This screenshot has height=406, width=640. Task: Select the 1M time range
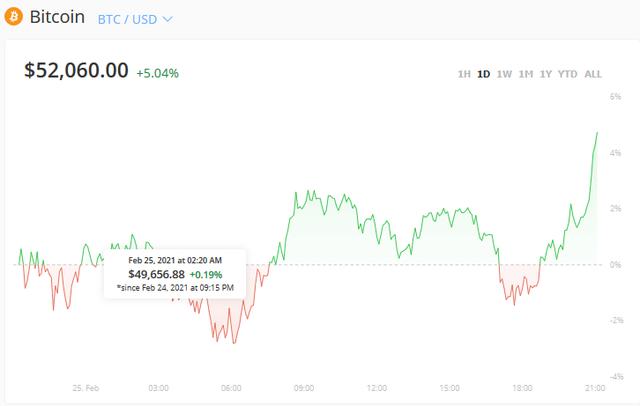pyautogui.click(x=525, y=74)
